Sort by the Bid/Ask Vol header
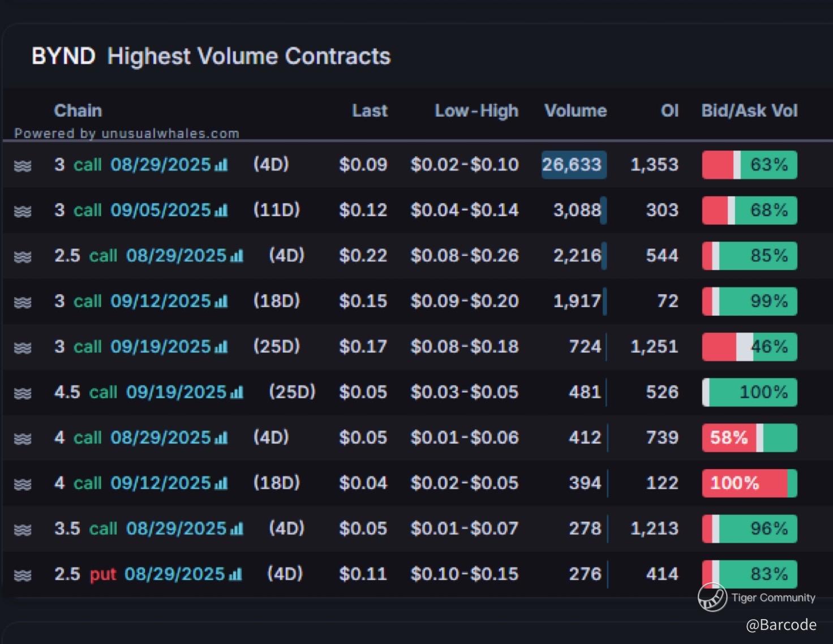This screenshot has width=833, height=644. click(x=750, y=110)
